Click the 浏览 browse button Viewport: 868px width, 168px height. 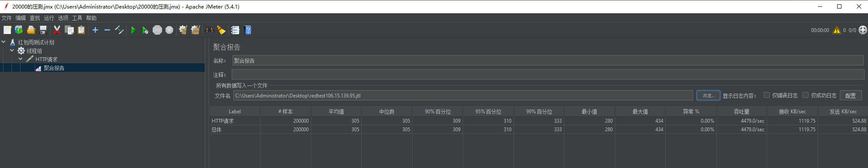point(708,95)
